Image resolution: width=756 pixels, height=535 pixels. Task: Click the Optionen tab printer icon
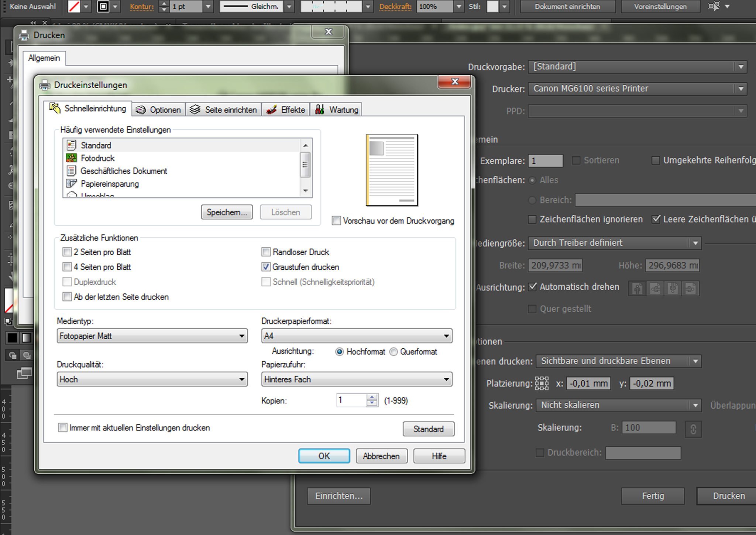[x=141, y=110]
